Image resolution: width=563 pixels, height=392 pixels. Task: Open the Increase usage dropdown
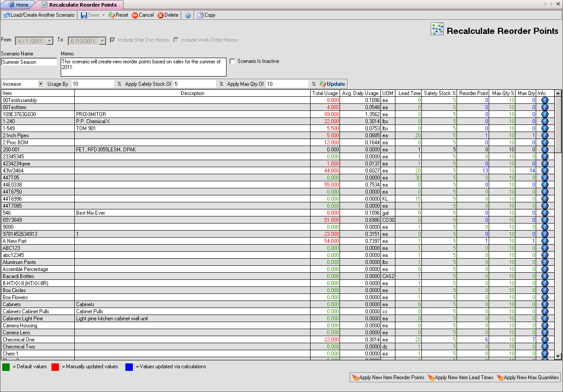point(40,84)
